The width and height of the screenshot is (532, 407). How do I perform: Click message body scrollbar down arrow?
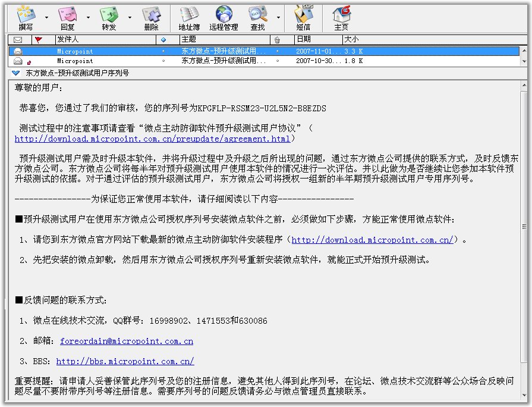pos(524,396)
